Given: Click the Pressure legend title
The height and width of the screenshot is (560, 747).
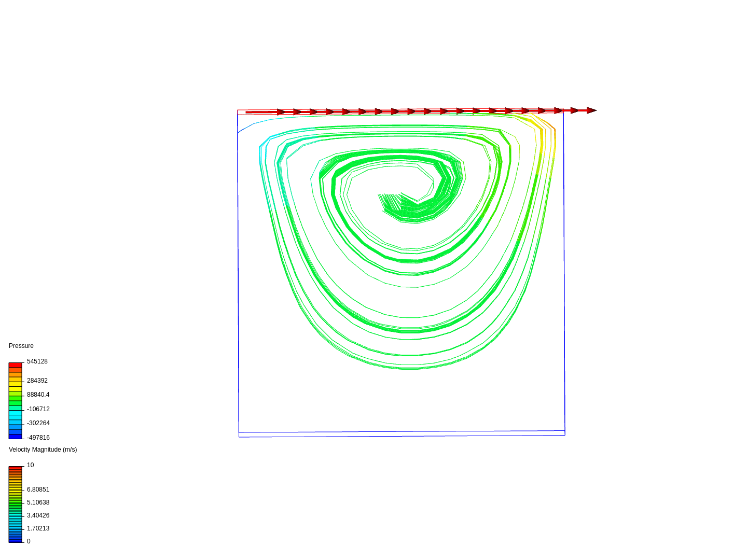Looking at the screenshot, I should [21, 346].
